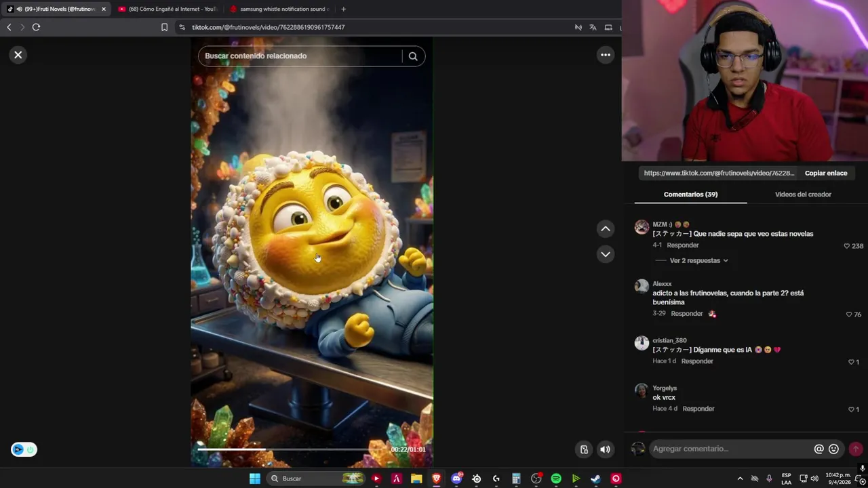Open a new browser tab with plus
The image size is (868, 488).
pos(343,9)
